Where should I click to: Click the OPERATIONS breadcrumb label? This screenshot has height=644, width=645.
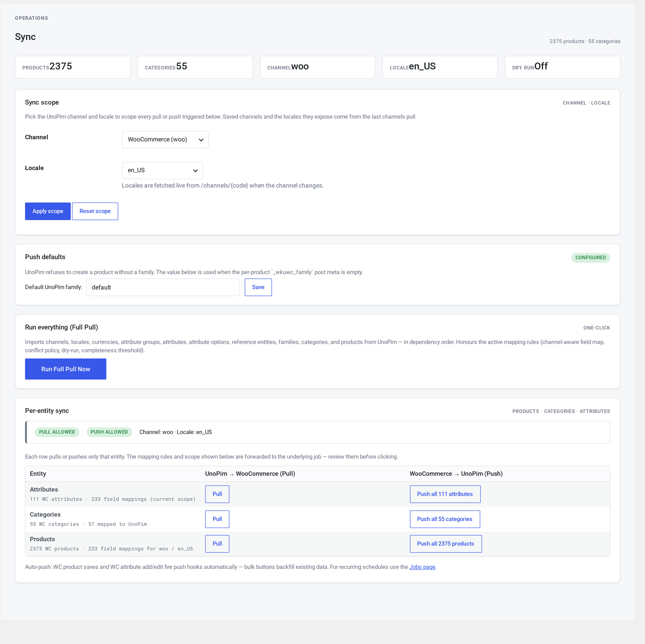pyautogui.click(x=32, y=18)
